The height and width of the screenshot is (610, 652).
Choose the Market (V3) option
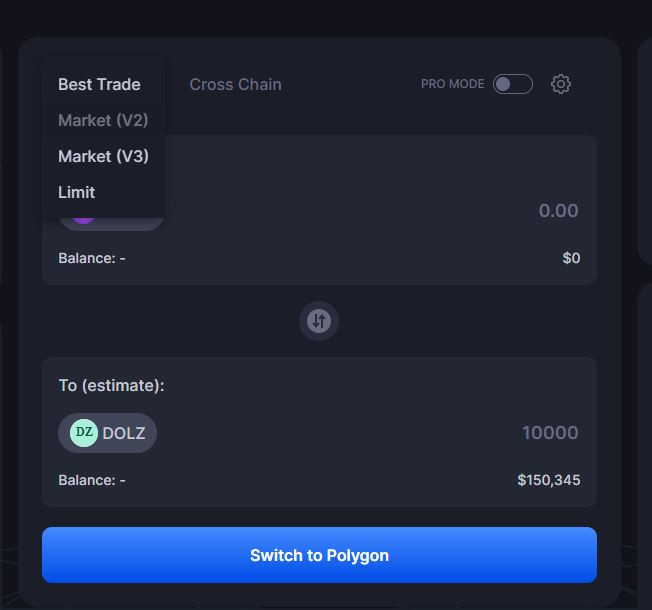[x=103, y=156]
